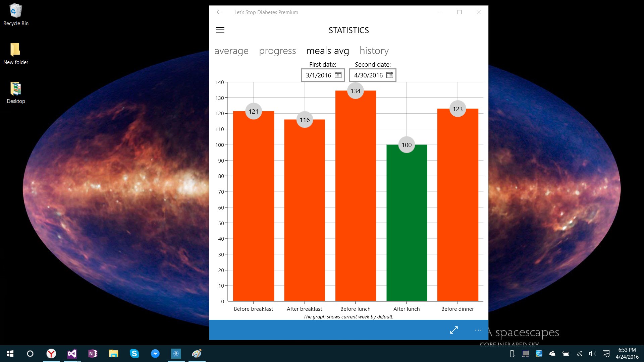Open the Windows Start menu
This screenshot has height=362, width=644.
coord(10,354)
